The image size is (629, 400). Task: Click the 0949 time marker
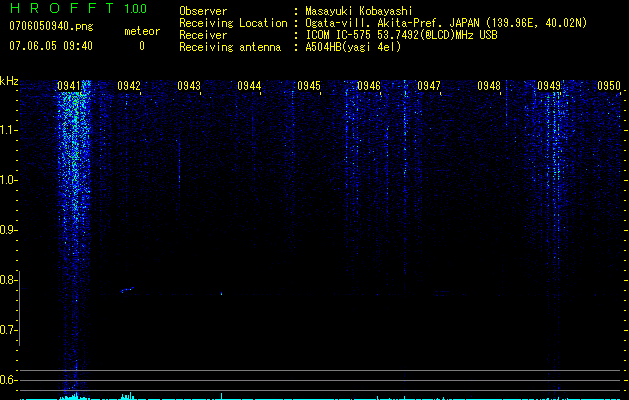549,86
